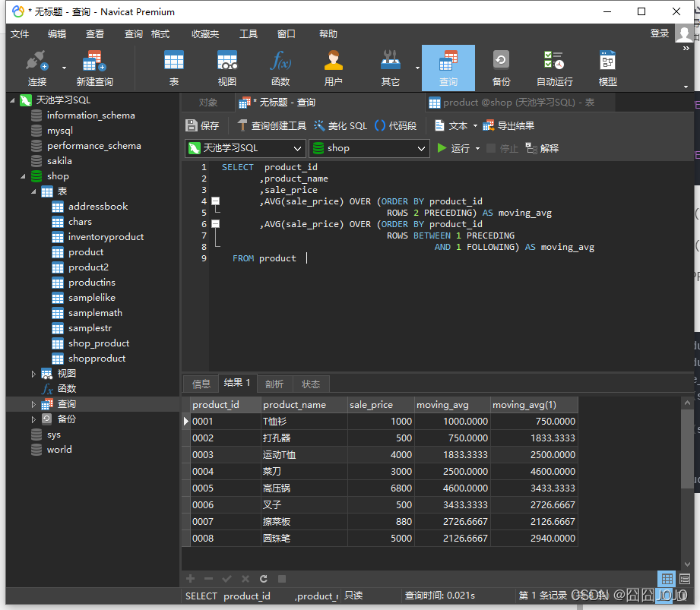
Task: Select the shop_product table
Action: [99, 343]
